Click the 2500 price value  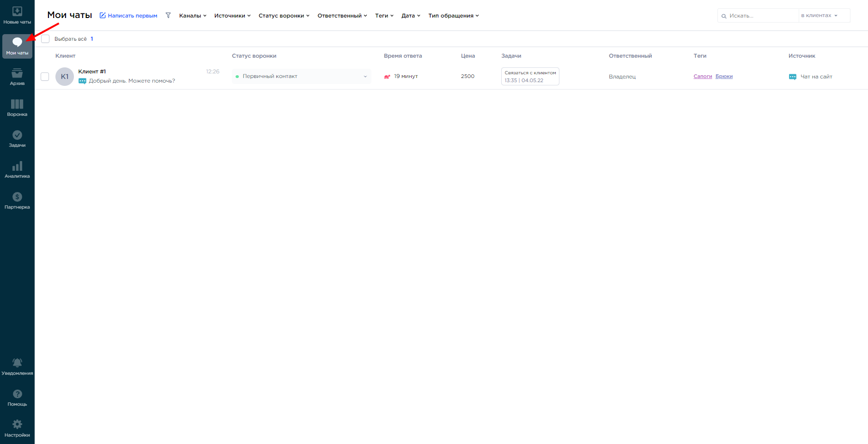coord(467,76)
